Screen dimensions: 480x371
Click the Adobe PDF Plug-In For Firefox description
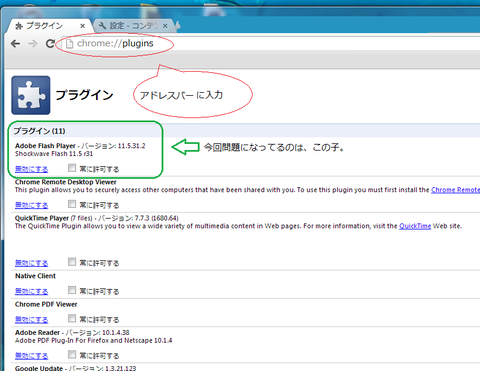93,341
